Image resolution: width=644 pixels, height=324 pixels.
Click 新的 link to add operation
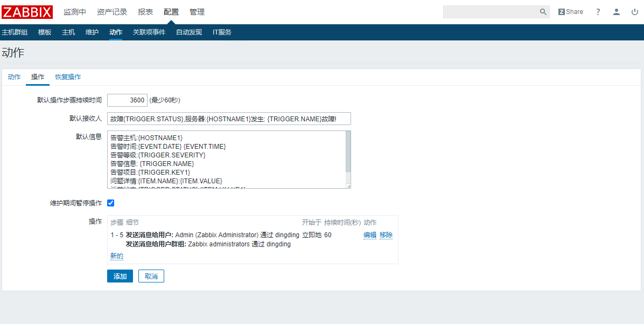(117, 256)
